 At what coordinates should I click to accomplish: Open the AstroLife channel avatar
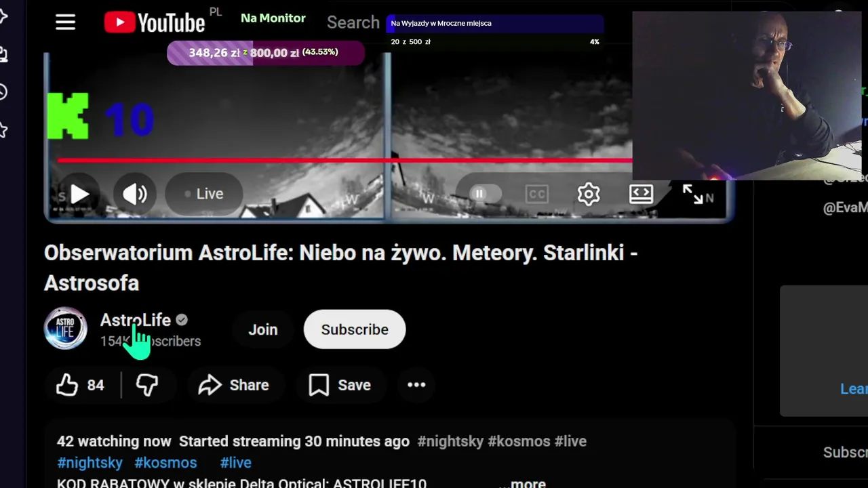(65, 329)
